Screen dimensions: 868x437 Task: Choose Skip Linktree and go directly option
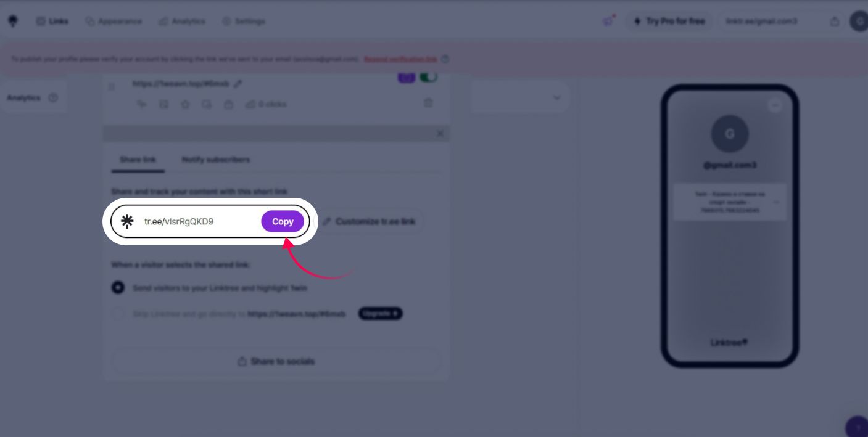(x=118, y=314)
